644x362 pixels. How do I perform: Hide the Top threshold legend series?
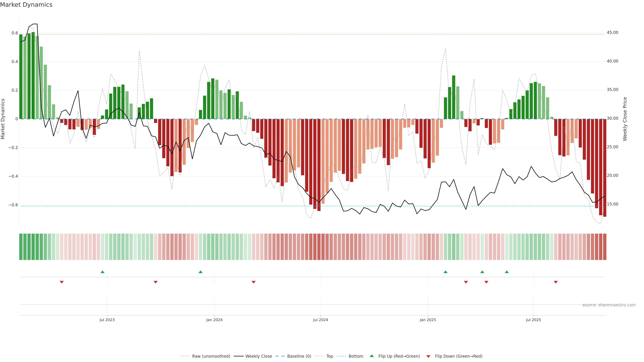click(330, 356)
